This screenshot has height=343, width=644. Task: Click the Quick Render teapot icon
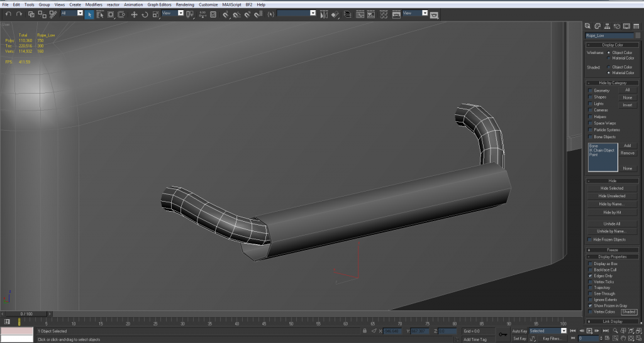coord(433,14)
